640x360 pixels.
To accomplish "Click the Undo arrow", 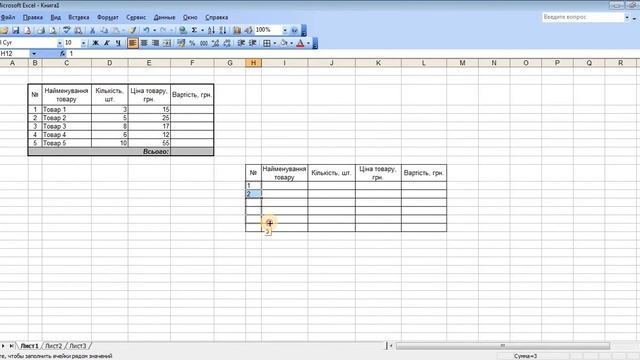I will point(146,30).
